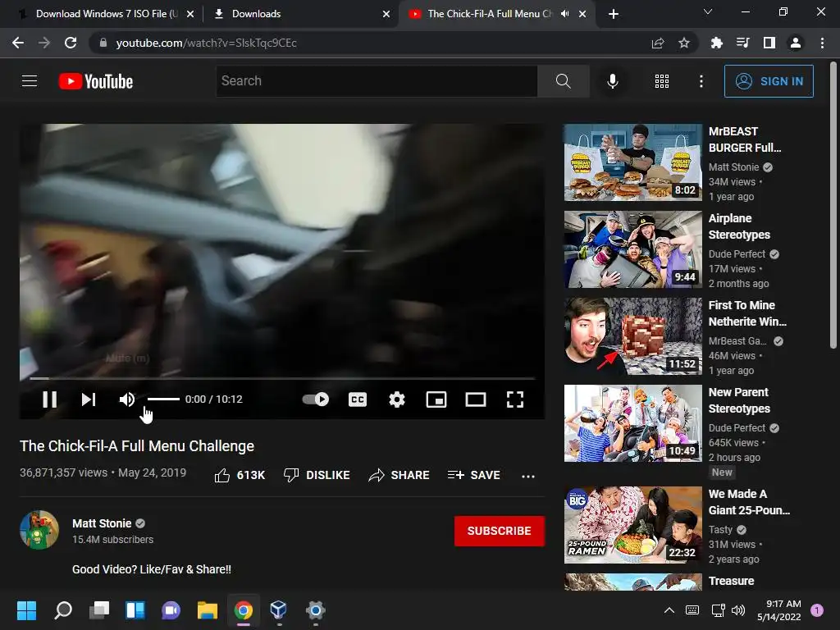
Task: Open Task View on taskbar
Action: 99,610
